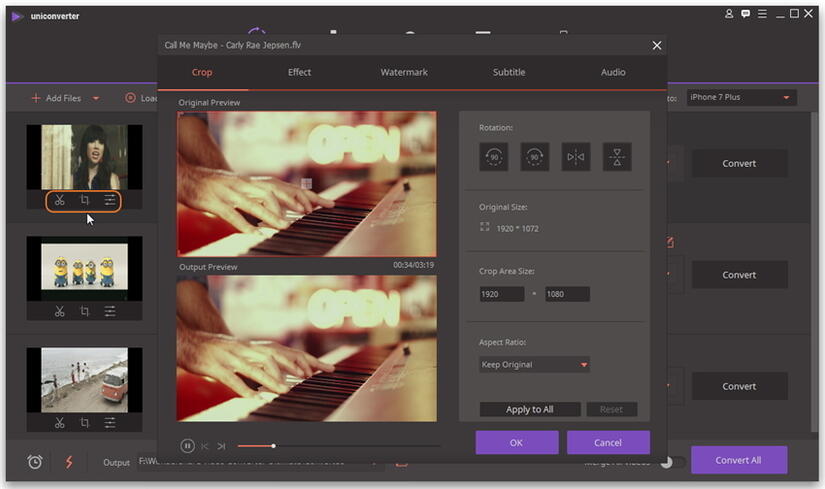The height and width of the screenshot is (489, 825).
Task: Select the Carly Rae Jepsen video thumbnail
Action: [84, 157]
